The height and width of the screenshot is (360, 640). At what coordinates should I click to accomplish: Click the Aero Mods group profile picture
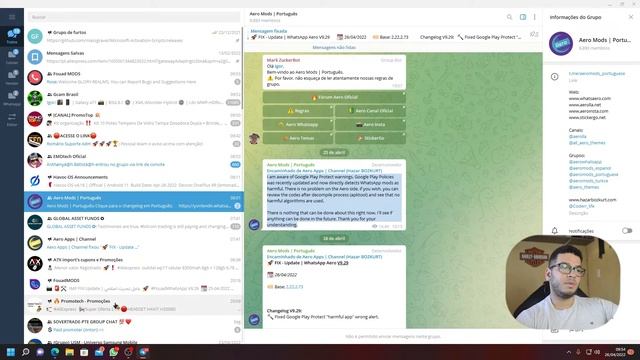[561, 44]
